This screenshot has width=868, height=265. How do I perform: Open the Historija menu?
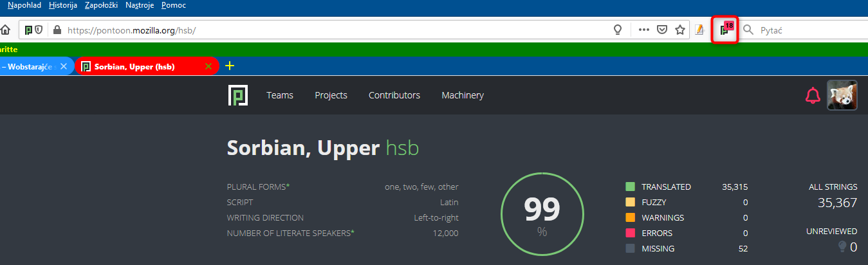click(x=63, y=5)
